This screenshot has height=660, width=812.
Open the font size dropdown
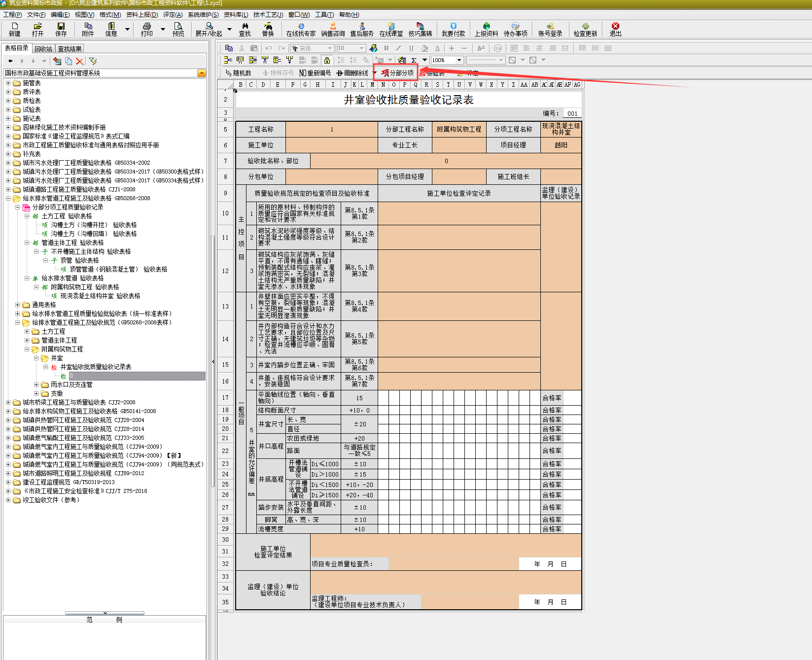(361, 48)
